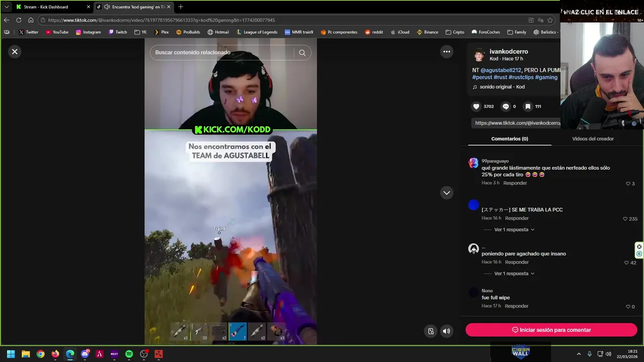Open ivankodcerro profile name
Viewport: 644px width, 362px height.
point(509,51)
